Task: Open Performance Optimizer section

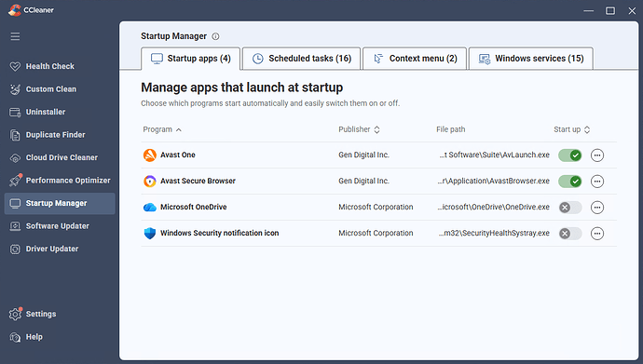Action: (68, 181)
